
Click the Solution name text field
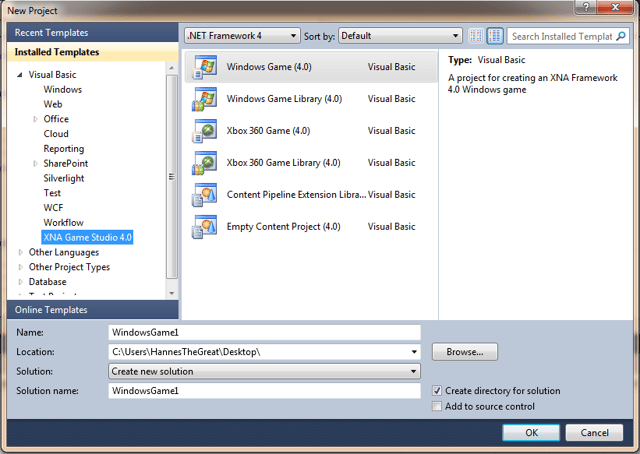[264, 391]
